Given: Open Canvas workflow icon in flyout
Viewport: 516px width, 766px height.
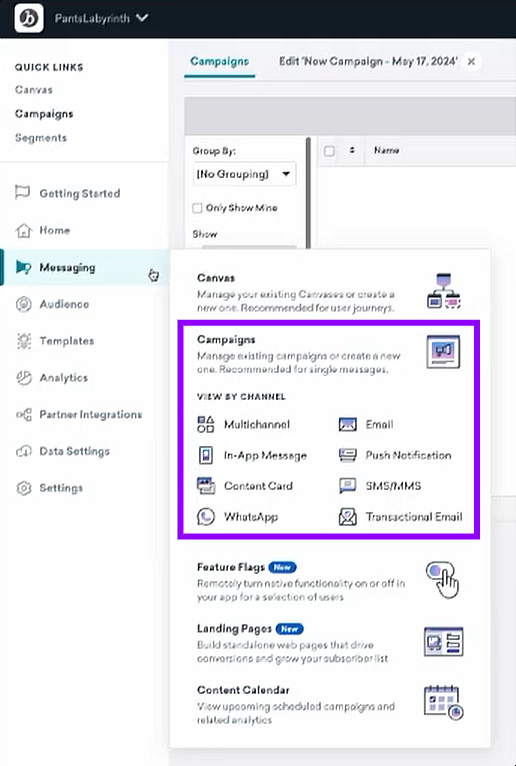Looking at the screenshot, I should [444, 291].
